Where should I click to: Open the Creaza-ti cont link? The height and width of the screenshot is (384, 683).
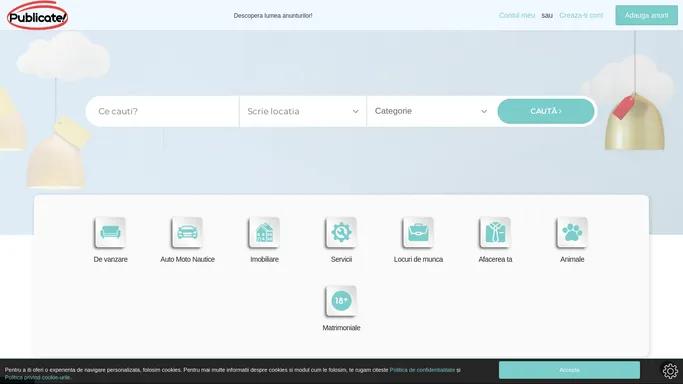pyautogui.click(x=581, y=15)
